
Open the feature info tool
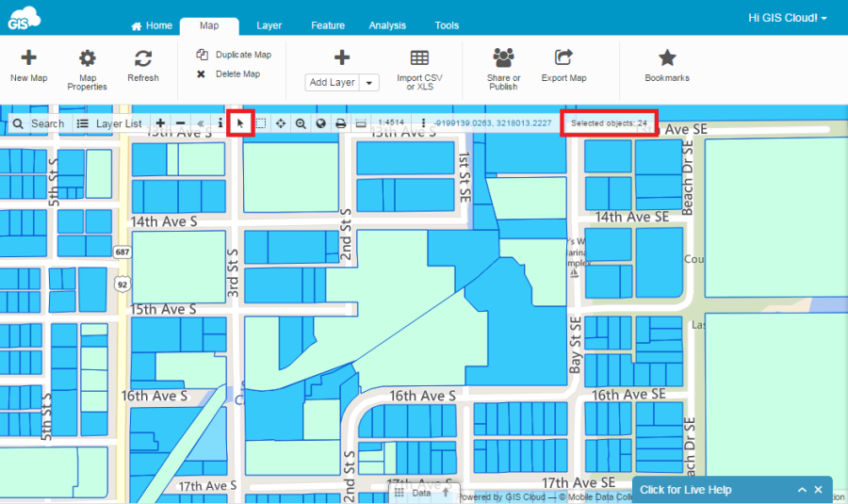[220, 123]
